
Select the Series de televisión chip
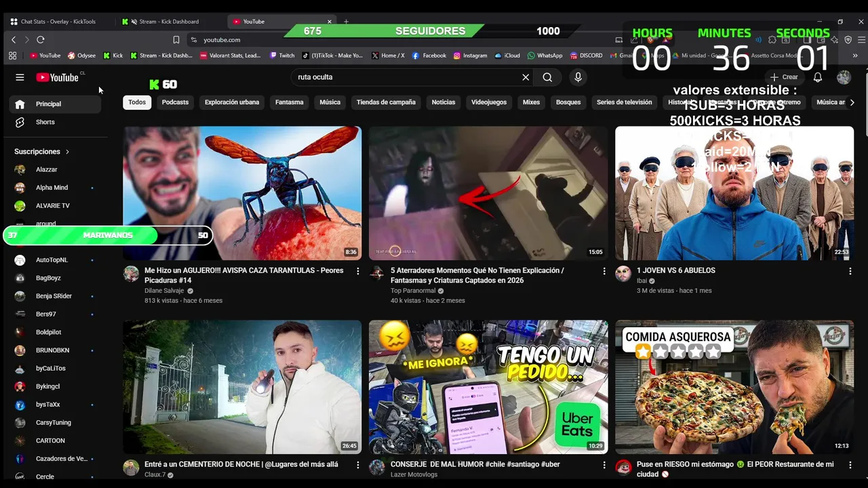click(624, 102)
